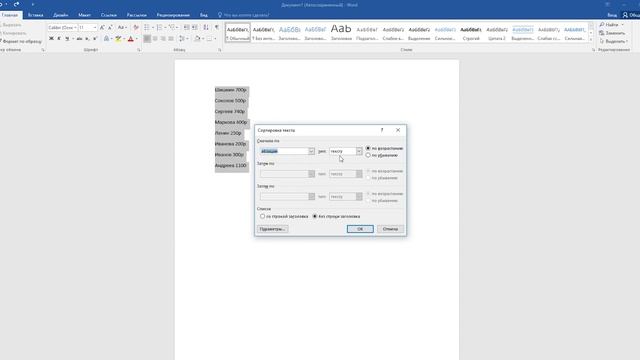Click text highlight color swatch
The image size is (640, 360).
(118, 38)
